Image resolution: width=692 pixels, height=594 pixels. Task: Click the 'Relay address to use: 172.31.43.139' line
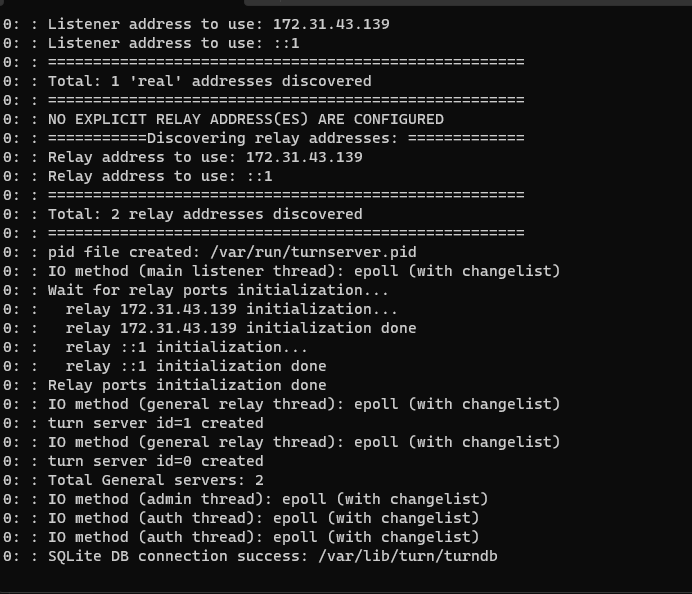pyautogui.click(x=205, y=157)
